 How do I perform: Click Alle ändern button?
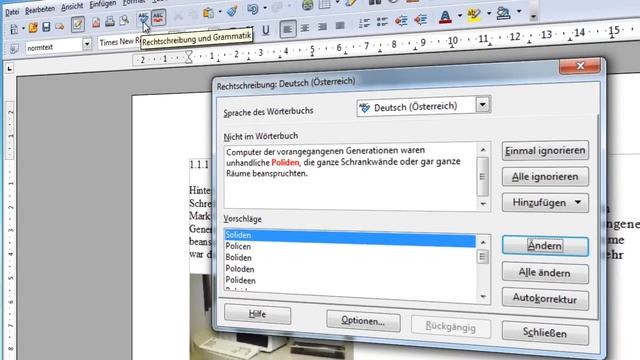click(x=545, y=273)
